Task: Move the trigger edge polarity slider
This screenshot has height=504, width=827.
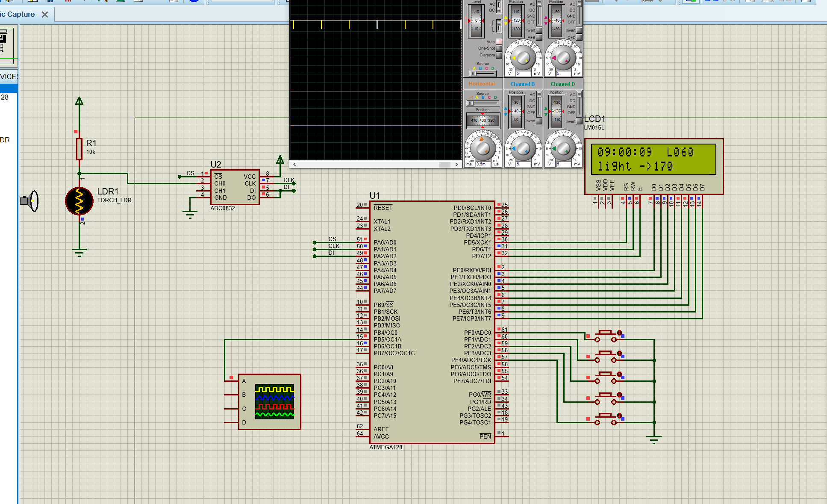Action: (499, 26)
